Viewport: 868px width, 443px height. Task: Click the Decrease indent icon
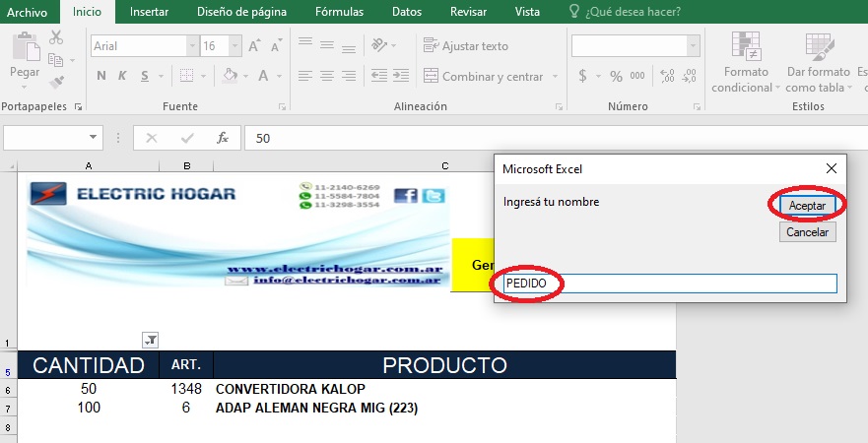coord(379,76)
